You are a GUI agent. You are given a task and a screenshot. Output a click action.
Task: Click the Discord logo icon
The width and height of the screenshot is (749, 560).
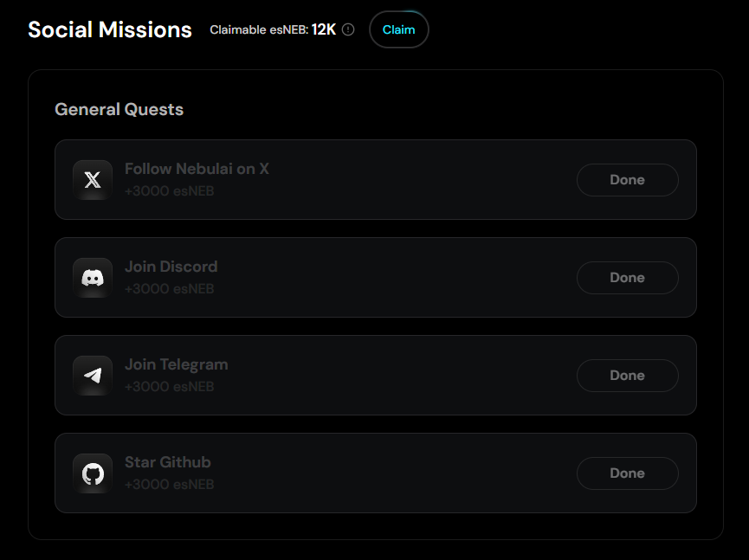[93, 278]
